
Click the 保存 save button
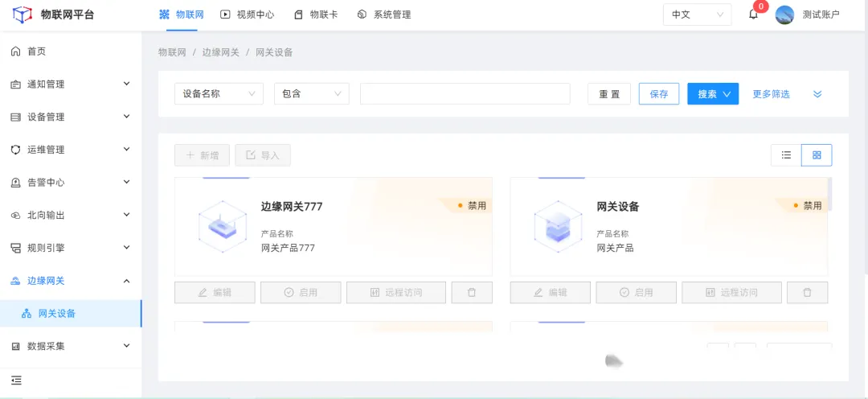click(x=659, y=93)
